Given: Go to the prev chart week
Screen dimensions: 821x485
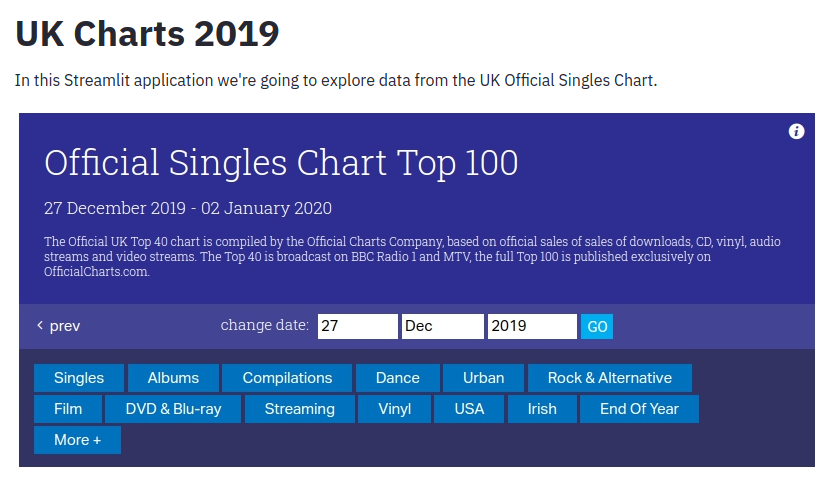Looking at the screenshot, I should [58, 326].
